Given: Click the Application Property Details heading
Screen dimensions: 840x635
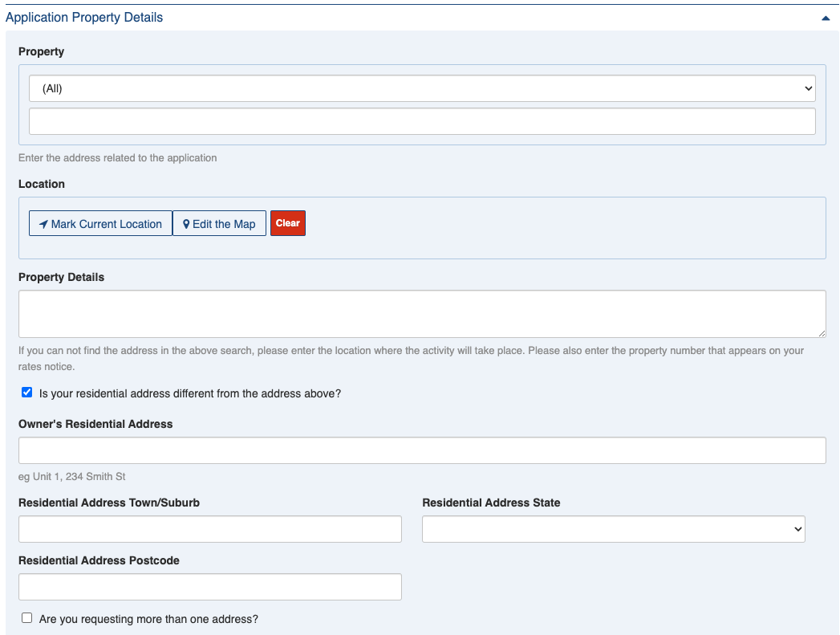Looking at the screenshot, I should point(84,18).
